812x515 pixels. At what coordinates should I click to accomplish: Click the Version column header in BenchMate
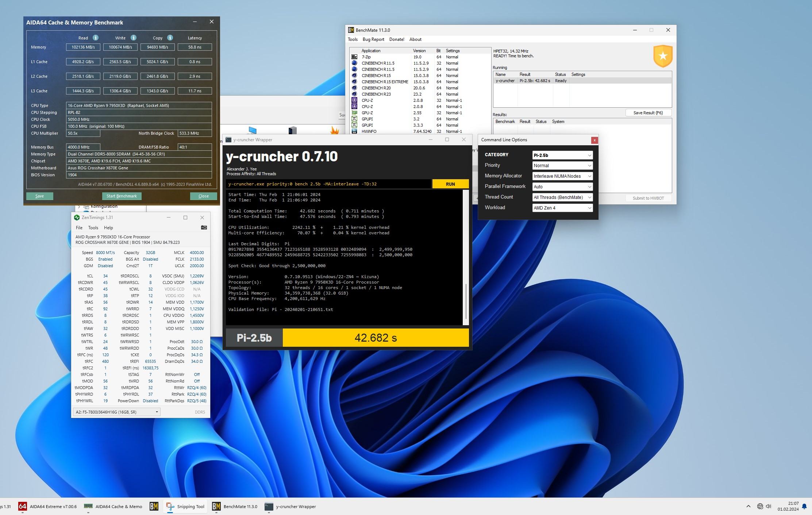(419, 51)
